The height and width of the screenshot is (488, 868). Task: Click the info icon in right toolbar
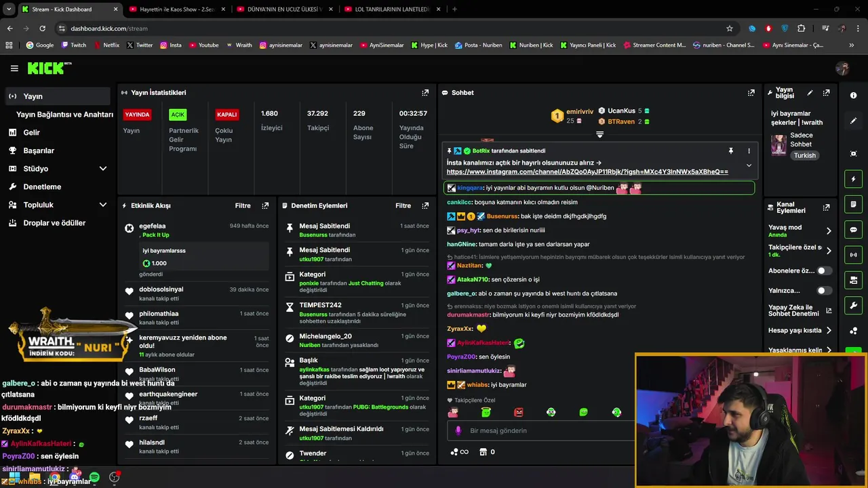coord(853,96)
